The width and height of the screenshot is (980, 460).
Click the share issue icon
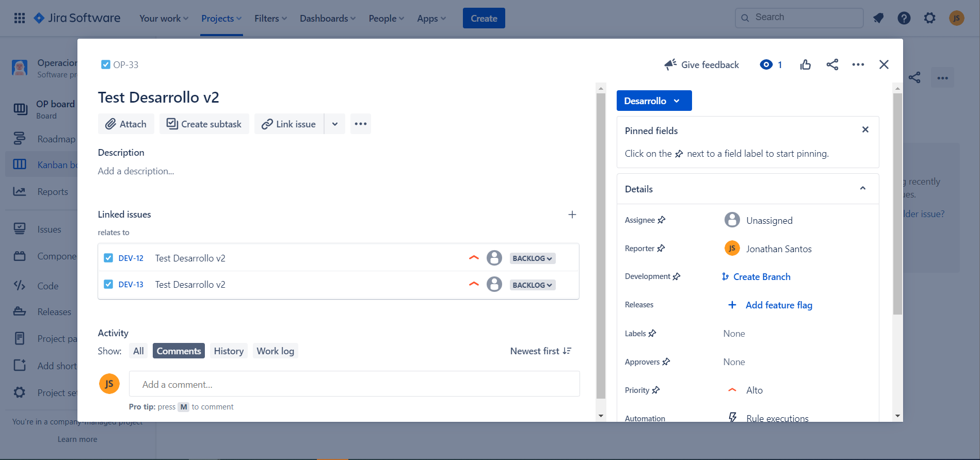tap(832, 64)
